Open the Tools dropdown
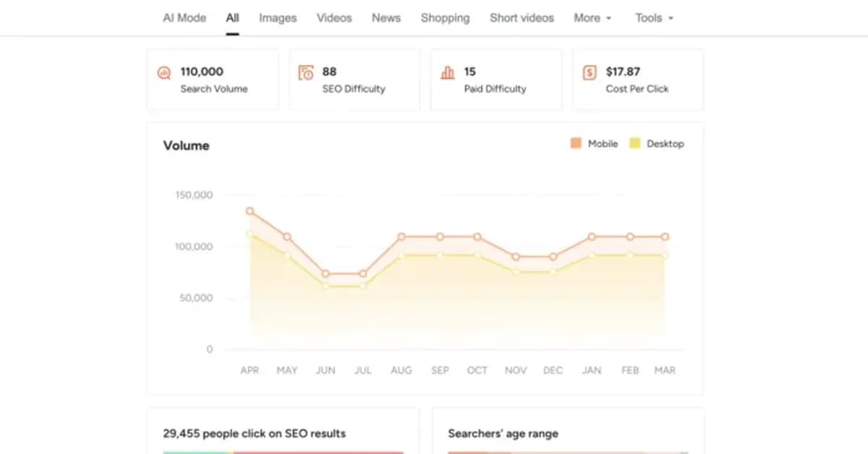 coord(653,17)
